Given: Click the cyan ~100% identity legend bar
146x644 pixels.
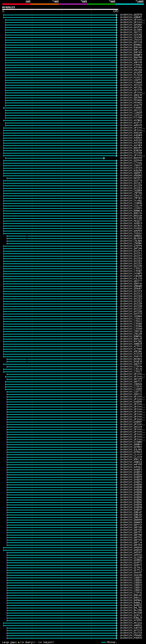Looking at the screenshot, I should [130, 4].
